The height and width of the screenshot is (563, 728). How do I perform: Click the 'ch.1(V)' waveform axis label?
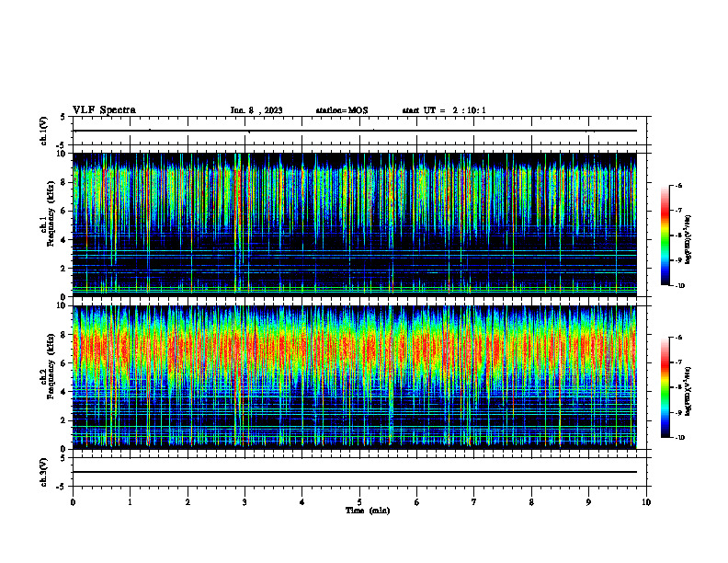[x=44, y=131]
